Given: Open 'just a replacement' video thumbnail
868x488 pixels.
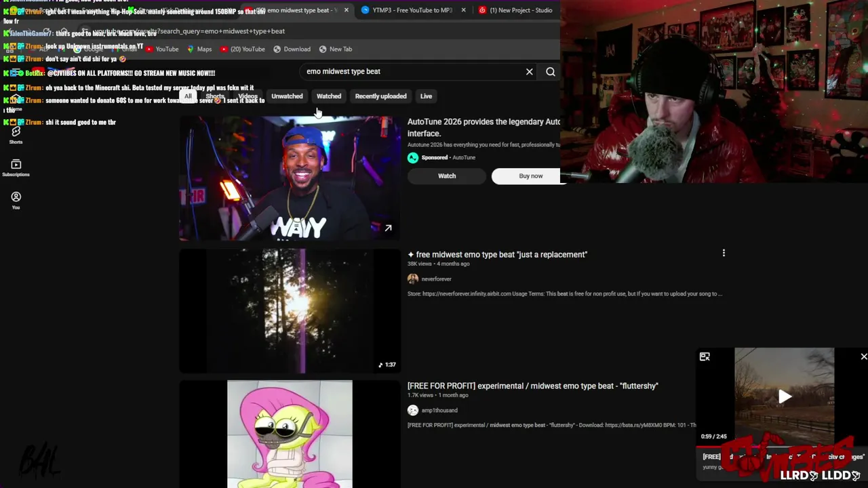Looking at the screenshot, I should click(290, 311).
